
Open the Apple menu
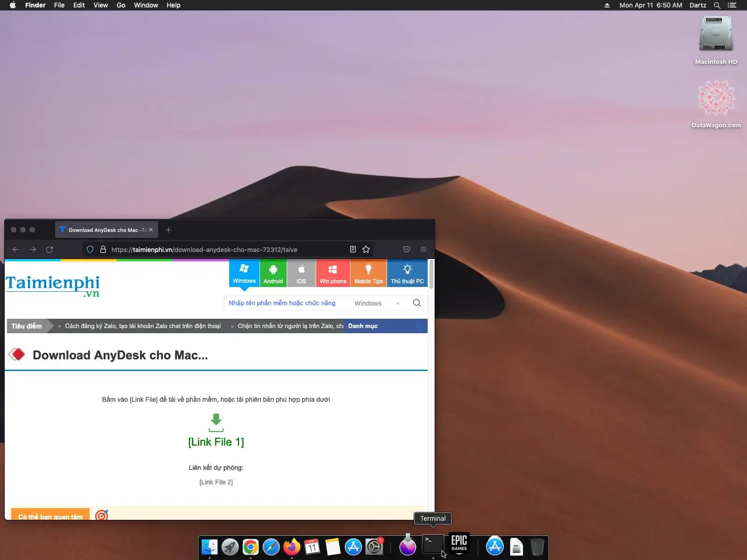13,5
